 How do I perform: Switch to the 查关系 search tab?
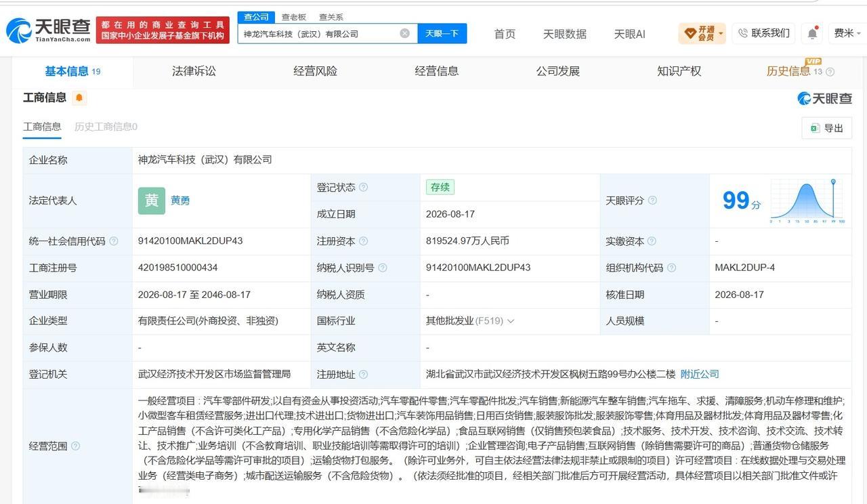coord(331,17)
